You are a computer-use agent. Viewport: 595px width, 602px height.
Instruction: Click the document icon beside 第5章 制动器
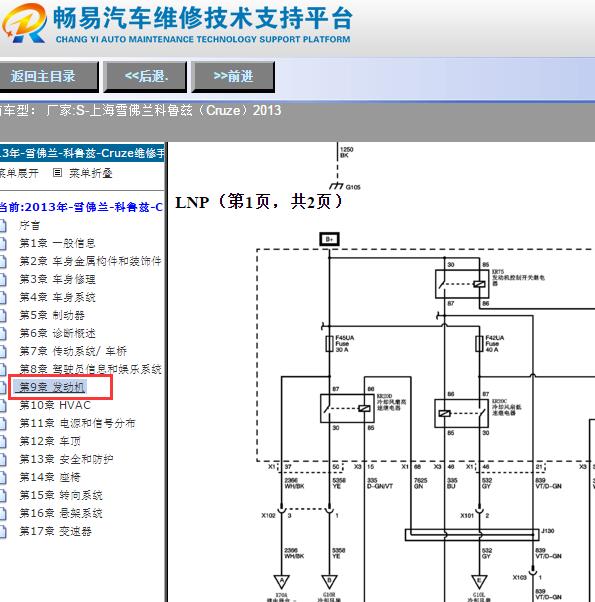[3, 316]
